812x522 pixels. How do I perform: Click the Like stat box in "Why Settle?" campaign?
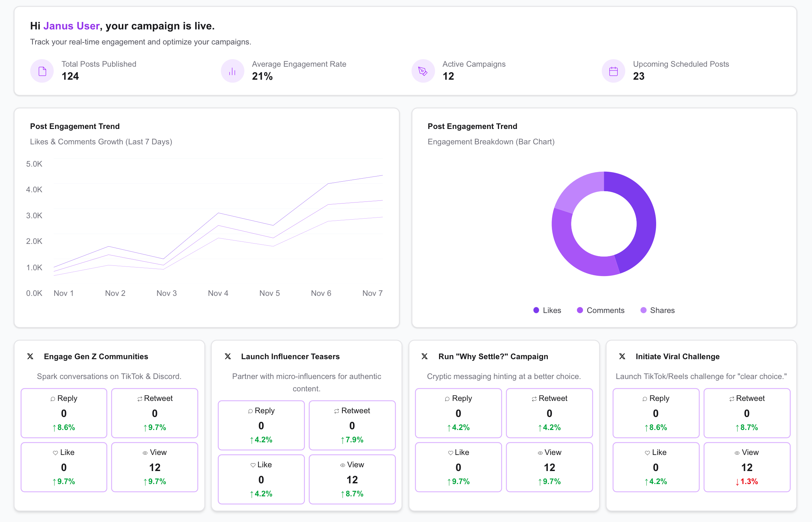tap(458, 467)
